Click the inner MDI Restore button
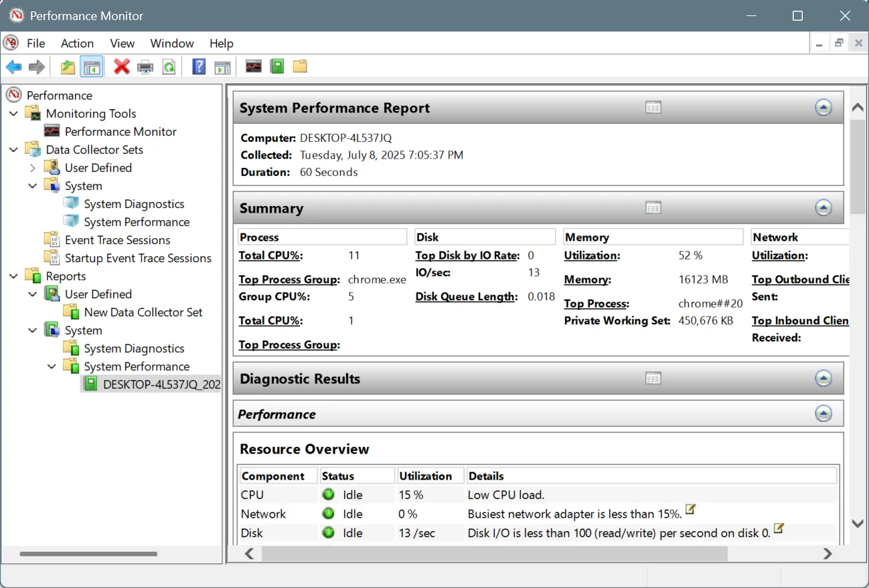Screen dimensions: 869x588 839,43
